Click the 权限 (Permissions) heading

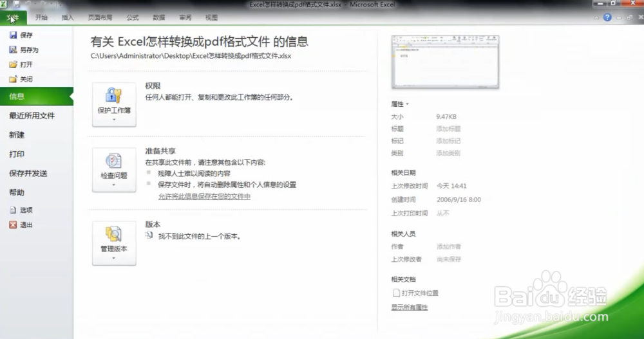point(153,86)
